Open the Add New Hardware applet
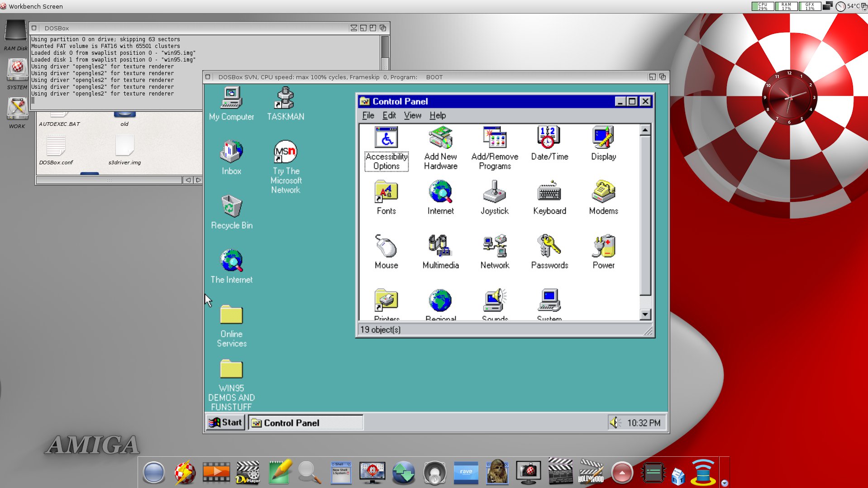Image resolution: width=868 pixels, height=488 pixels. 440,148
